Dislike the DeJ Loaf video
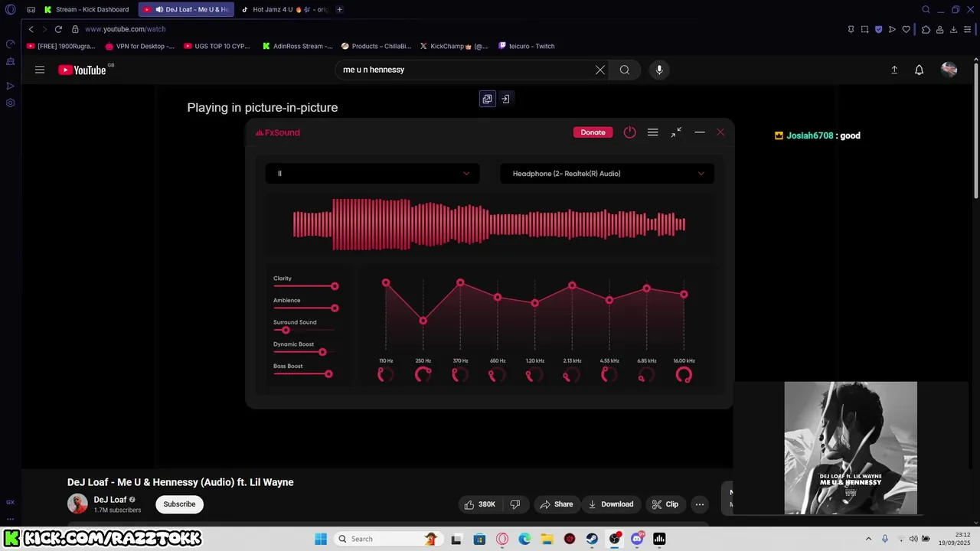 (515, 504)
